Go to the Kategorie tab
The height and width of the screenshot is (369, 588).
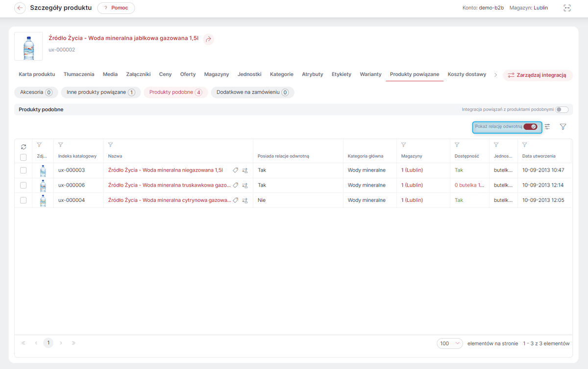pos(282,74)
